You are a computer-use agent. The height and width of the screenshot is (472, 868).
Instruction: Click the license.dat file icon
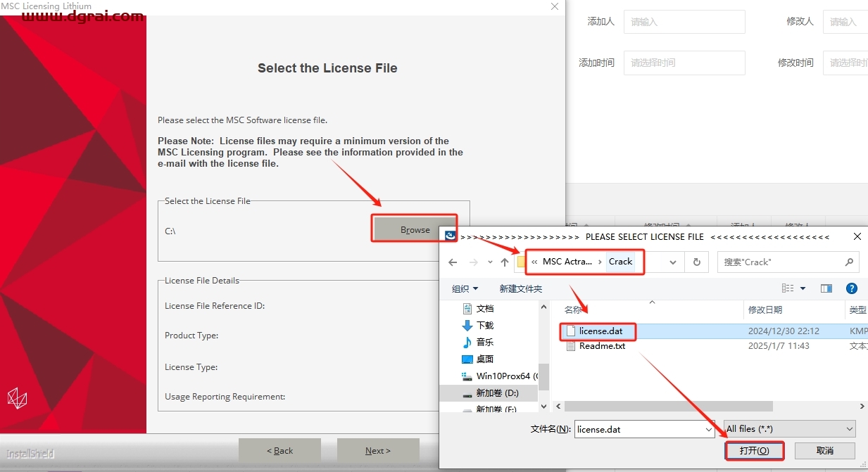coord(570,331)
